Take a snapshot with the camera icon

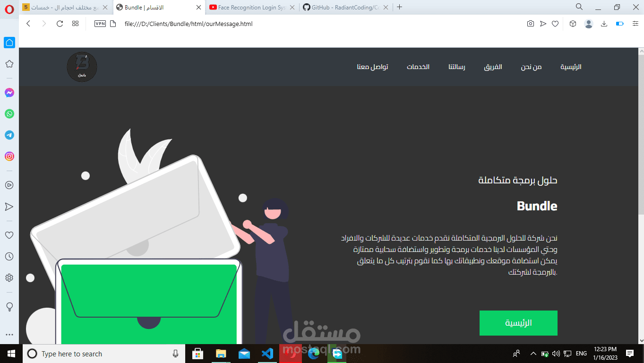(x=531, y=24)
